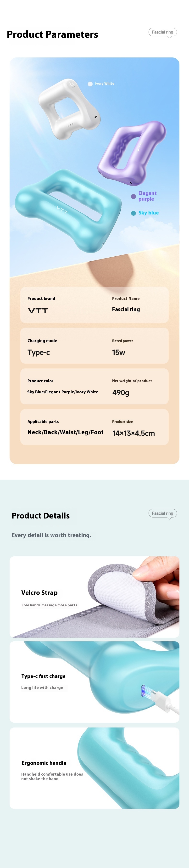This screenshot has width=189, height=868.
Task: Click the power button on white ring
Action: pyautogui.click(x=72, y=84)
